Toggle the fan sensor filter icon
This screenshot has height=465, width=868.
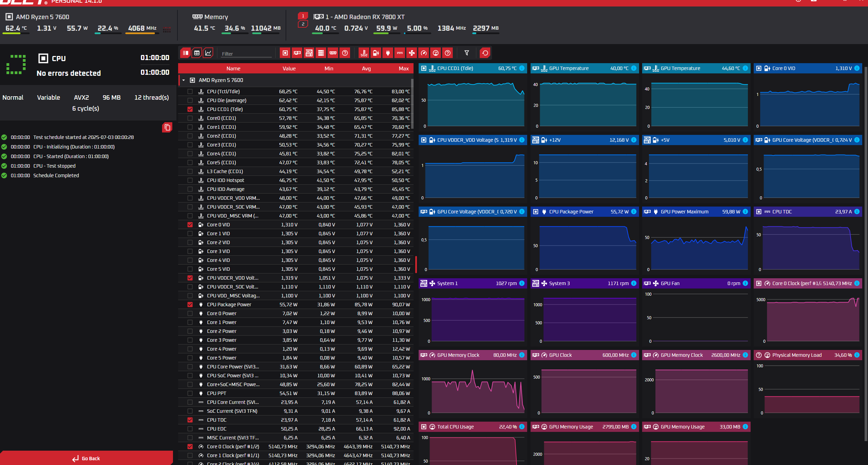coord(412,53)
